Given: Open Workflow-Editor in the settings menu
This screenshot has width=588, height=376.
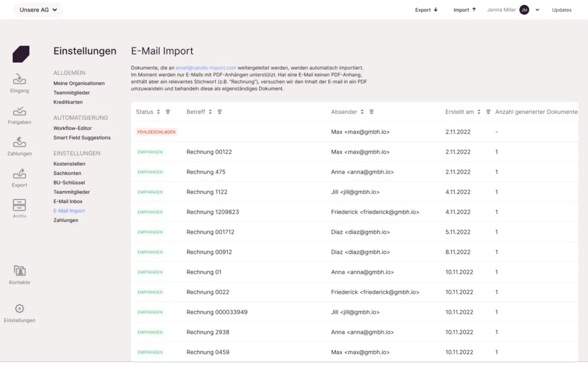Looking at the screenshot, I should click(73, 128).
